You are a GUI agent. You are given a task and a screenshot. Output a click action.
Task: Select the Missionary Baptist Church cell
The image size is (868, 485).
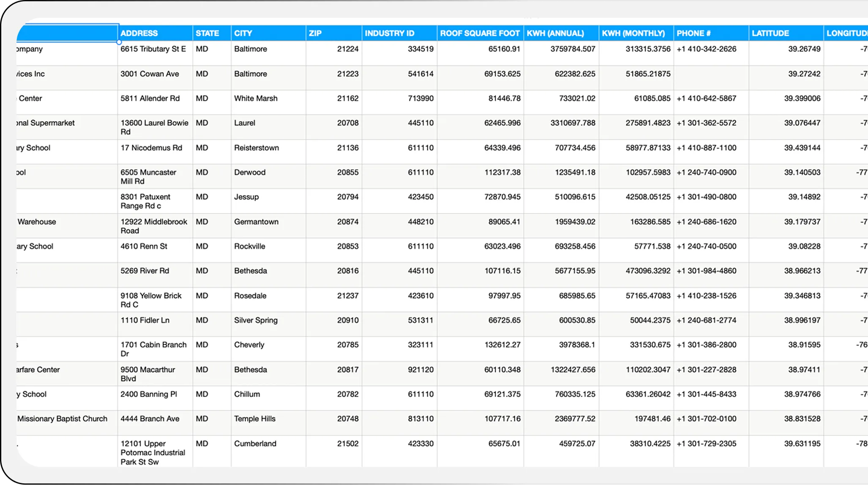pyautogui.click(x=62, y=419)
